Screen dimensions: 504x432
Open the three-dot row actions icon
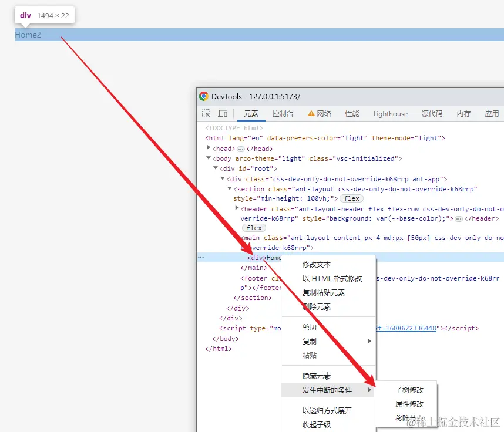[x=201, y=257]
